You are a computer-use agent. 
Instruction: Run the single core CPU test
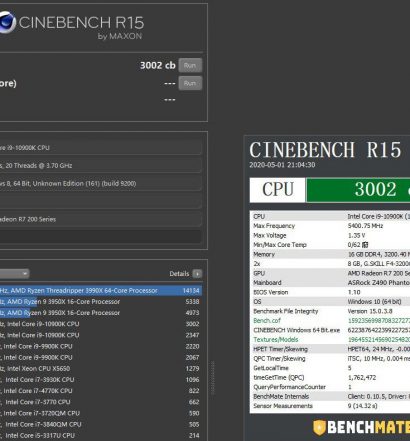(x=190, y=83)
